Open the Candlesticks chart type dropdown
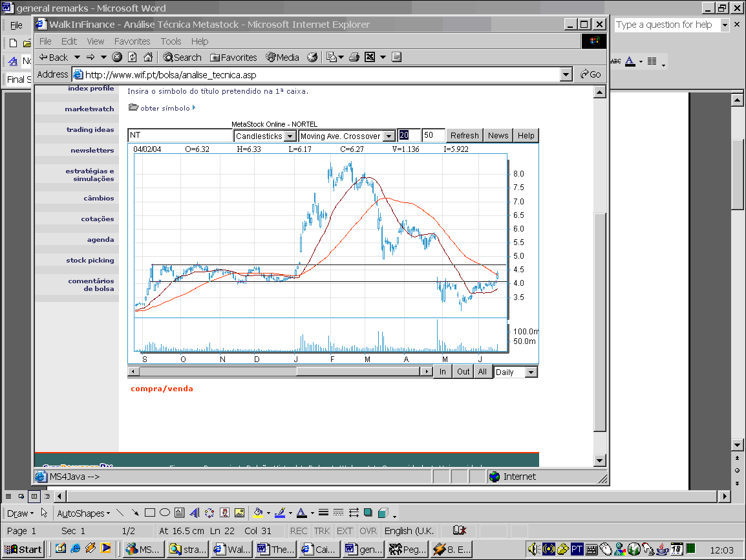 pyautogui.click(x=290, y=136)
